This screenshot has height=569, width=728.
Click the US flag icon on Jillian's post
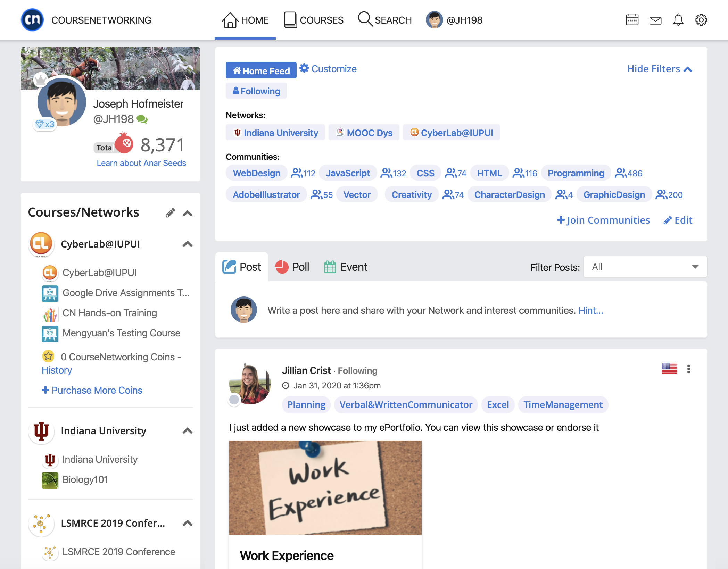(669, 368)
